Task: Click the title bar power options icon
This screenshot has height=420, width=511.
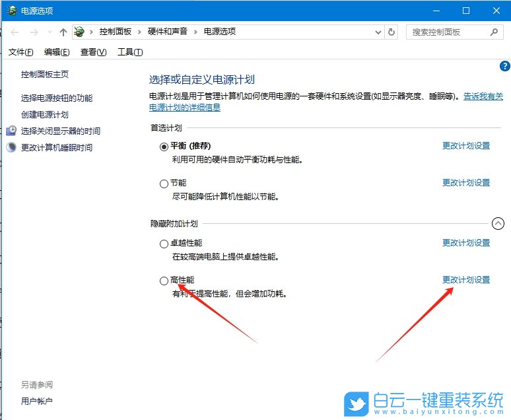Action: coord(12,11)
